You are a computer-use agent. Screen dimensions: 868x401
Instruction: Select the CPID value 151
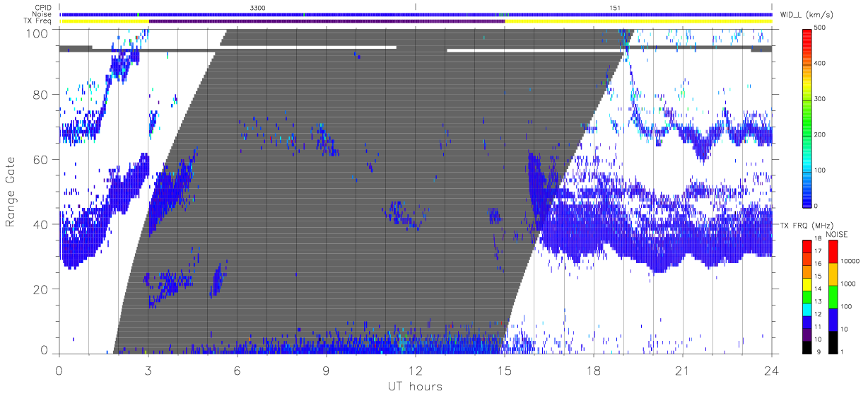pos(615,7)
